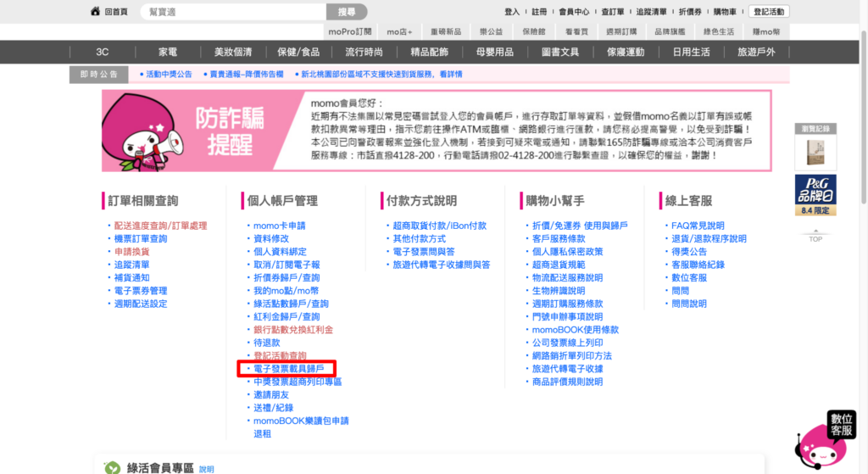Screen dimensions: 868x474
Task: Click the 防詐騙提醒 mascot banner image
Action: click(189, 131)
